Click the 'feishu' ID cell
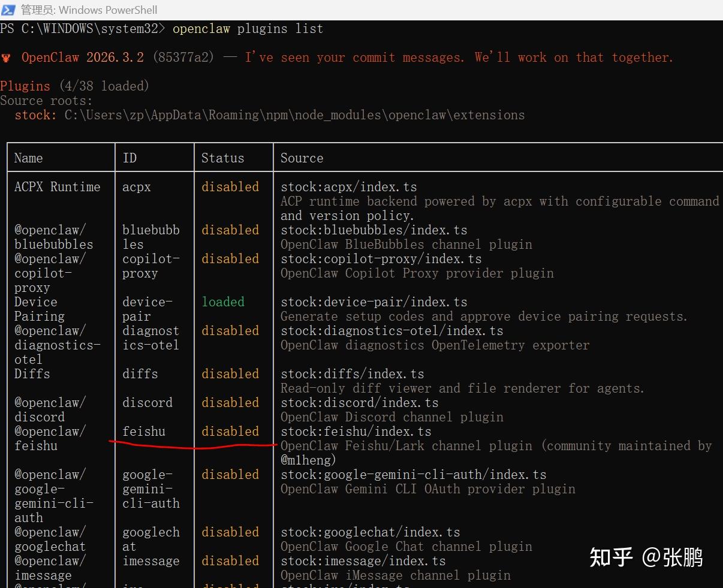The image size is (723, 588). coord(144,432)
